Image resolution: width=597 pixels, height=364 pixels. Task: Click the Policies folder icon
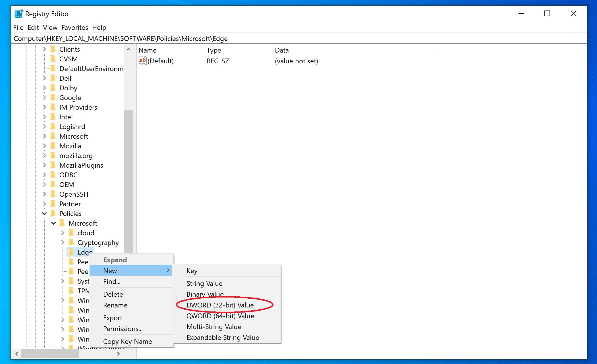point(53,213)
